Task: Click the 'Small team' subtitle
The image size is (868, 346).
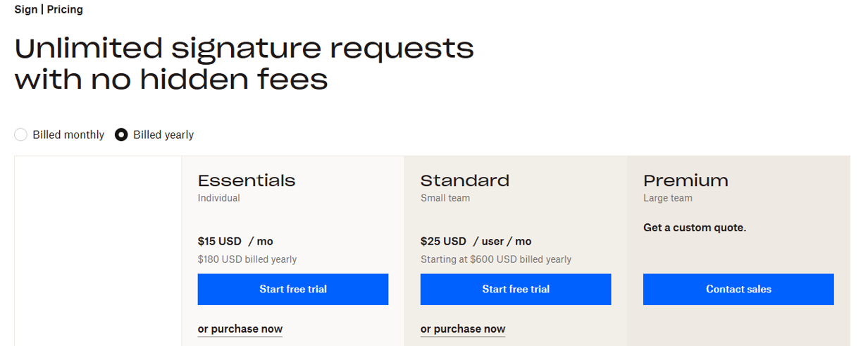Action: click(445, 198)
